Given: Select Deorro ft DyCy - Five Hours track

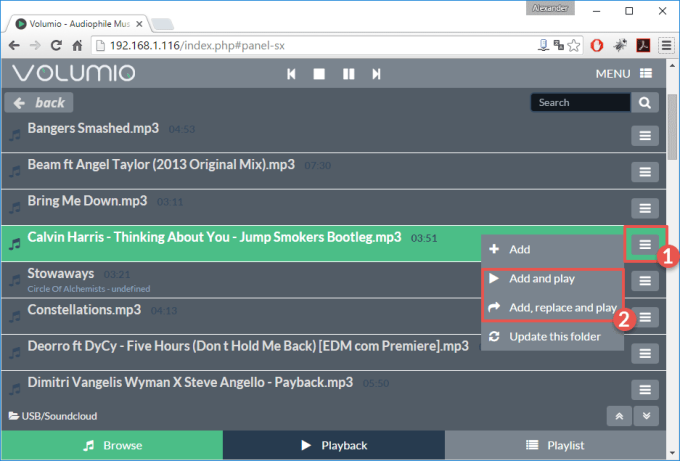Looking at the screenshot, I should pyautogui.click(x=248, y=346).
